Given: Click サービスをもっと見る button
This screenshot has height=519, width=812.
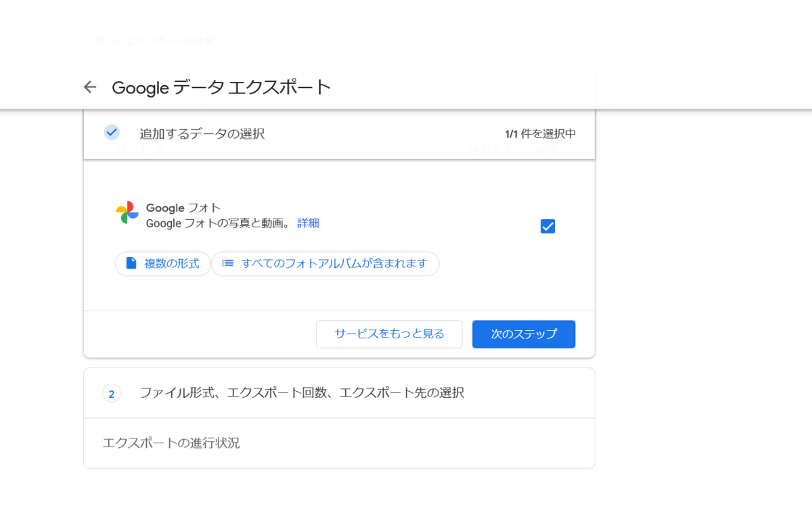Looking at the screenshot, I should [389, 334].
